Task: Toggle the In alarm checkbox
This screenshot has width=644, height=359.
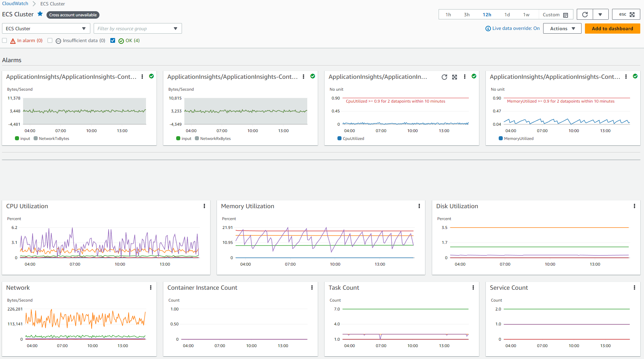Action: 4,40
